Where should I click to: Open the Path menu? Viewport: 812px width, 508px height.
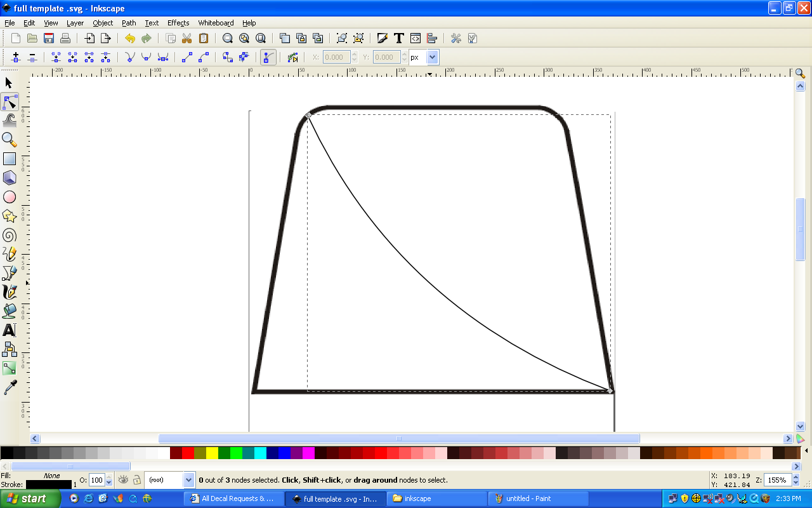[129, 23]
